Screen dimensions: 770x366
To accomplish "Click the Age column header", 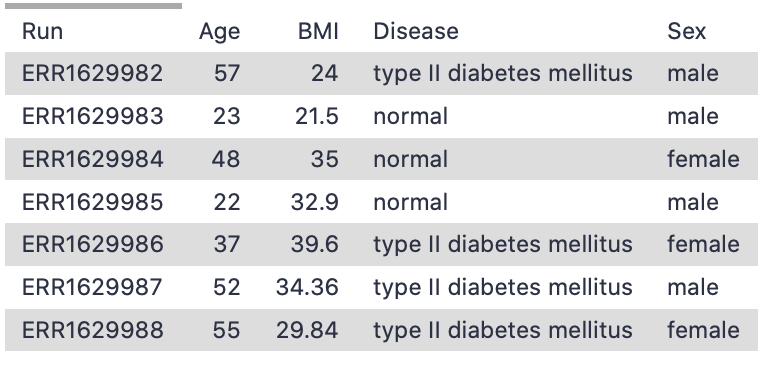I will pos(220,32).
